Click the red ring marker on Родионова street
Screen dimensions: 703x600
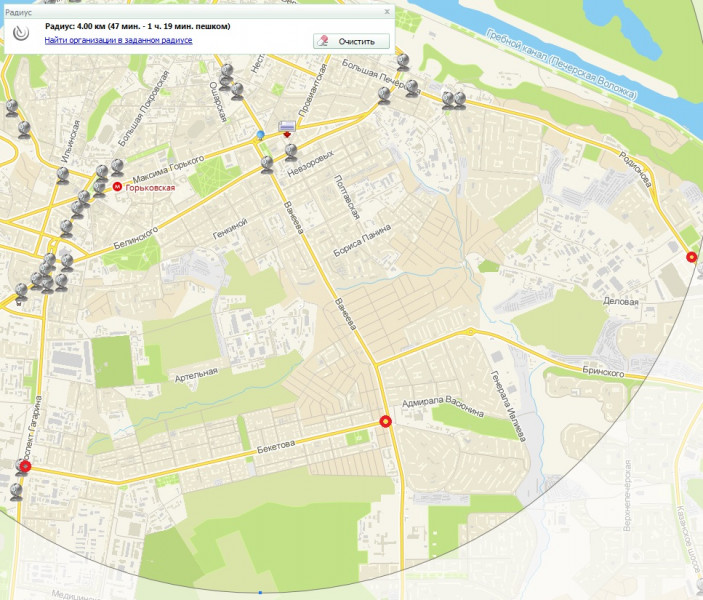coord(692,257)
